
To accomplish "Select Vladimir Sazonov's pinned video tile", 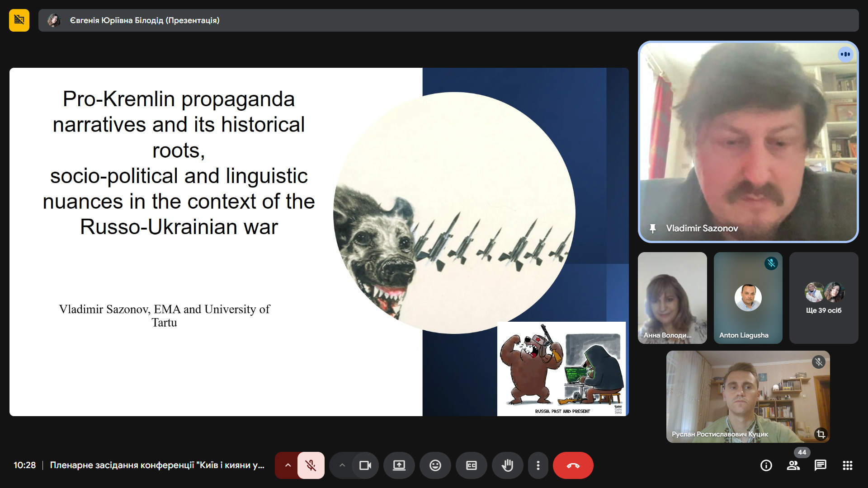I will (x=748, y=142).
